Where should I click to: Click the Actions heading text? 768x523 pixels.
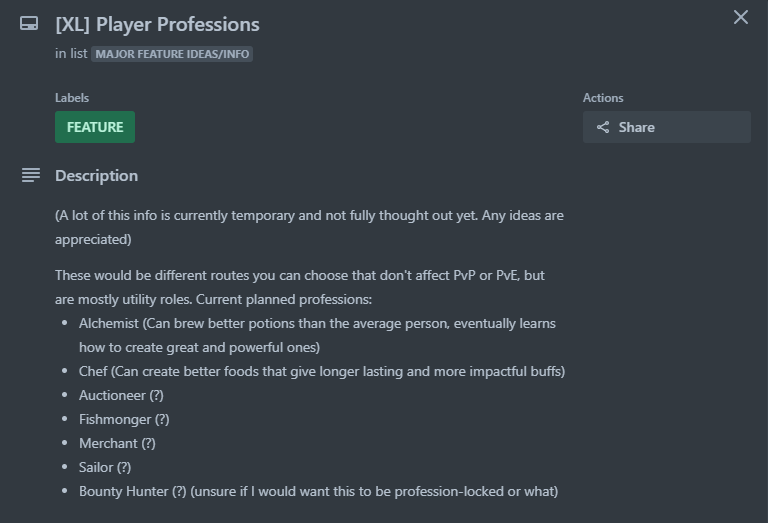pos(603,98)
